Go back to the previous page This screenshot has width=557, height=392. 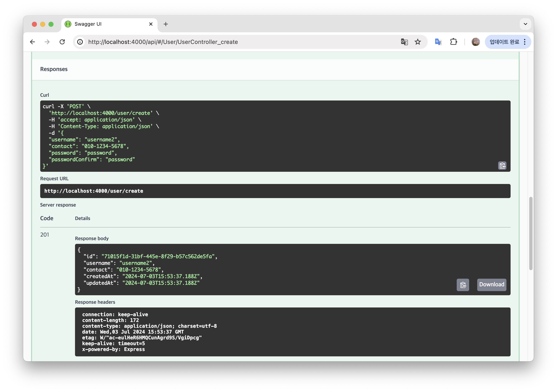(x=32, y=42)
